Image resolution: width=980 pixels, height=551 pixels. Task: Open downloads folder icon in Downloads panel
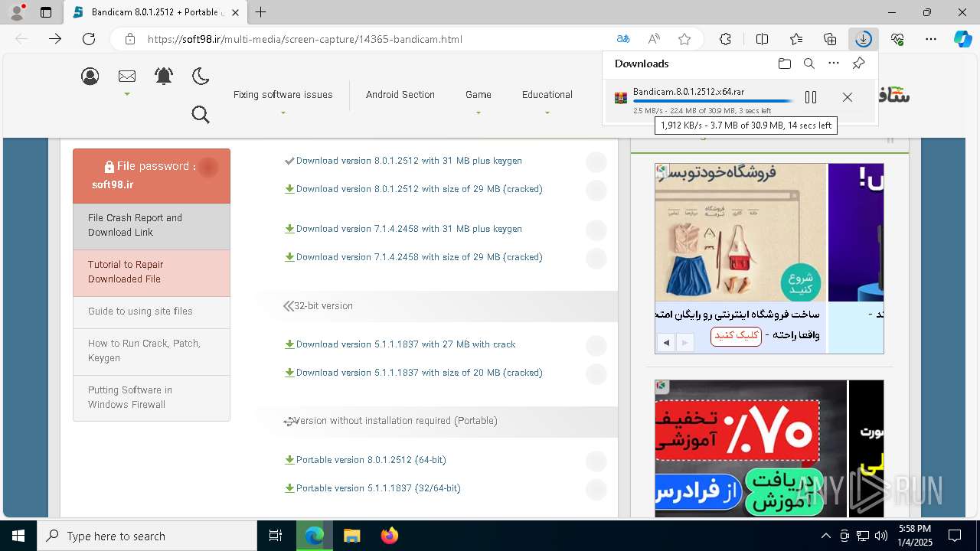pos(785,64)
